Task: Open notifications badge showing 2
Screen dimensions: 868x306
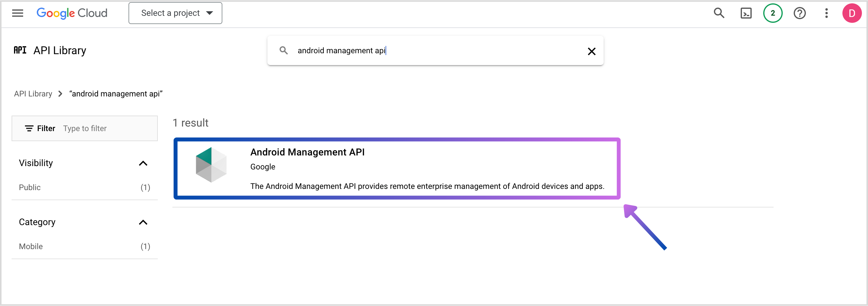Action: tap(772, 13)
